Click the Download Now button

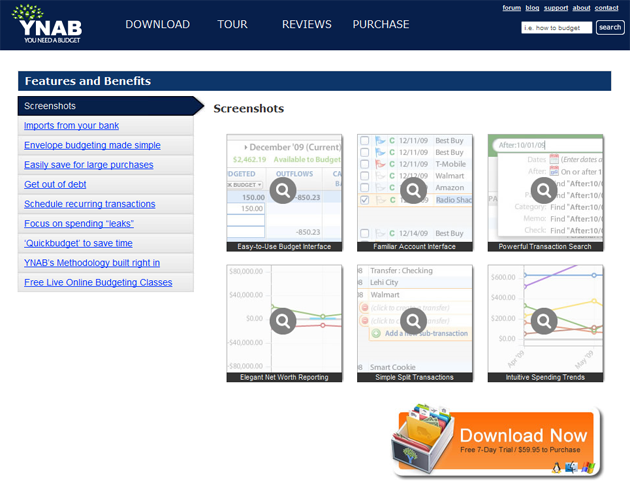[x=497, y=441]
